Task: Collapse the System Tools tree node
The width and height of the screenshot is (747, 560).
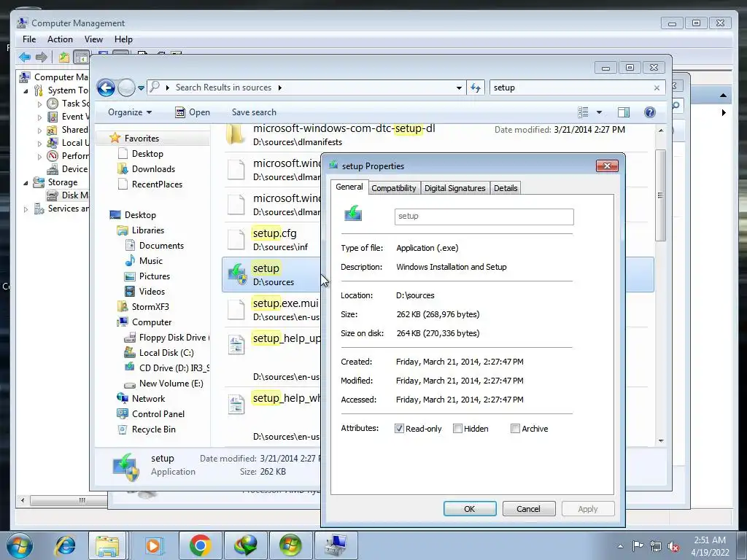Action: point(26,90)
